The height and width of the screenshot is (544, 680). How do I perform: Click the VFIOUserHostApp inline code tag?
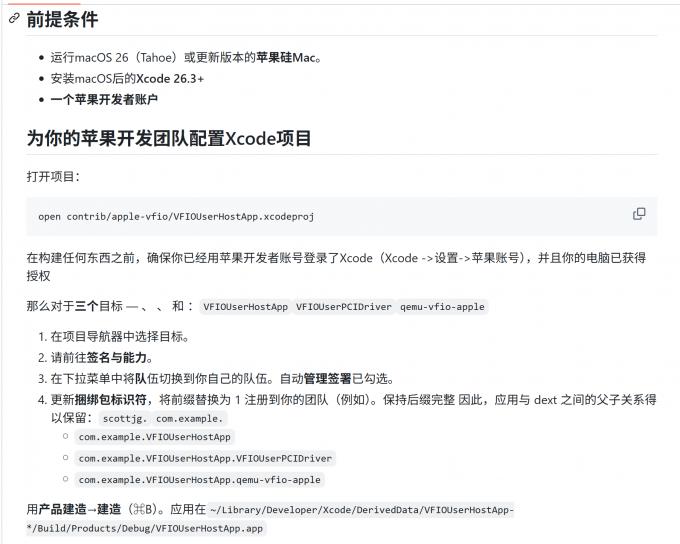(245, 307)
